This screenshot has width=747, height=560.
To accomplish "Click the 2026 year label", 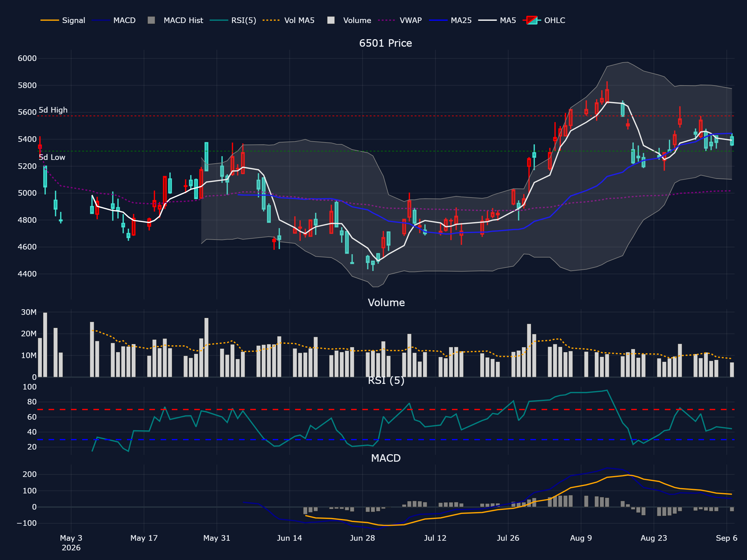I will coord(71,548).
